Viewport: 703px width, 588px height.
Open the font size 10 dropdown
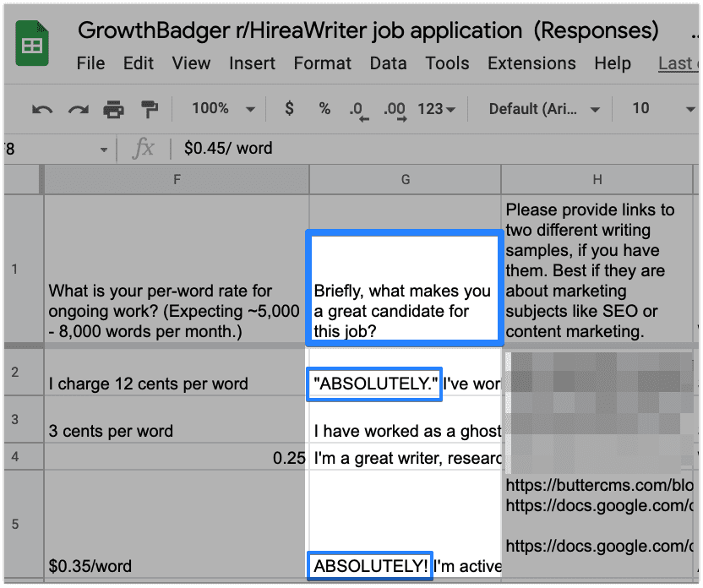coord(662,109)
